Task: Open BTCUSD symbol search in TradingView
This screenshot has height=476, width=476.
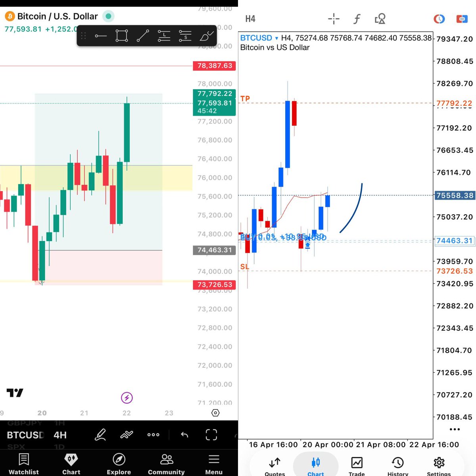Action: pyautogui.click(x=25, y=435)
